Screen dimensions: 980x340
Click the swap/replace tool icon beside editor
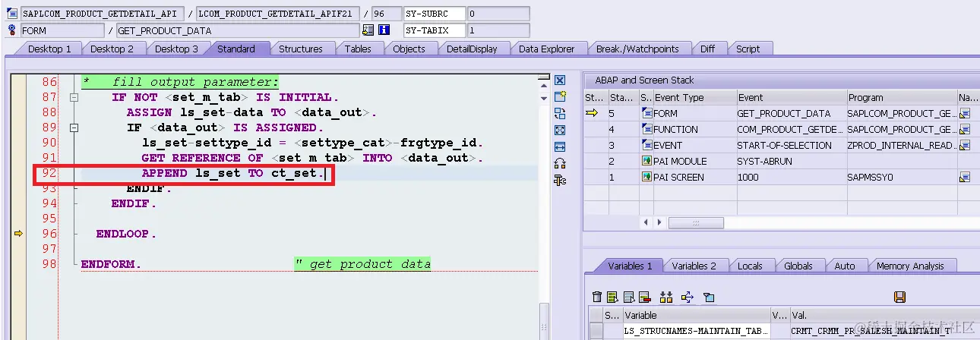(560, 114)
